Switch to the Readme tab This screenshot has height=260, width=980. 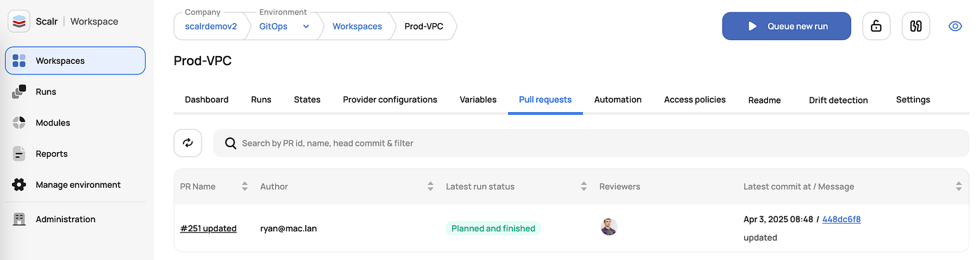pyautogui.click(x=764, y=100)
